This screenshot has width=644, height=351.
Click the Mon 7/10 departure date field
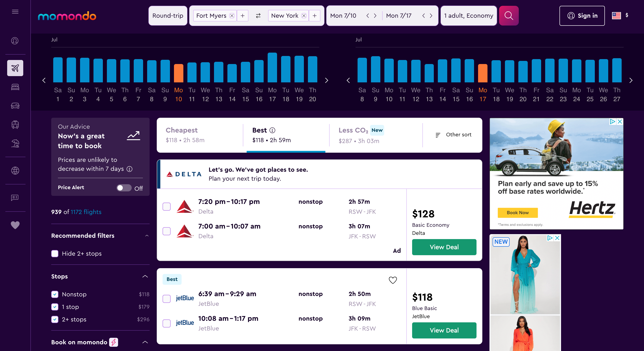coord(343,16)
